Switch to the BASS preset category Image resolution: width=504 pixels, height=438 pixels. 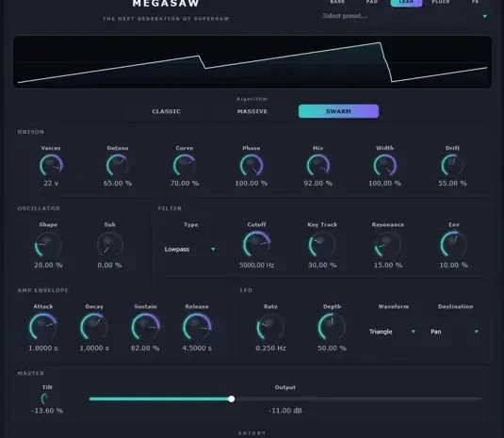click(x=337, y=2)
